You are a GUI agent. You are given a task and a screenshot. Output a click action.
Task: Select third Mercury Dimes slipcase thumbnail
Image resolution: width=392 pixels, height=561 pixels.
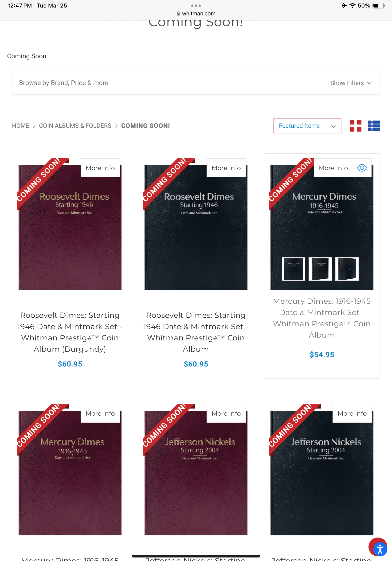click(x=347, y=269)
